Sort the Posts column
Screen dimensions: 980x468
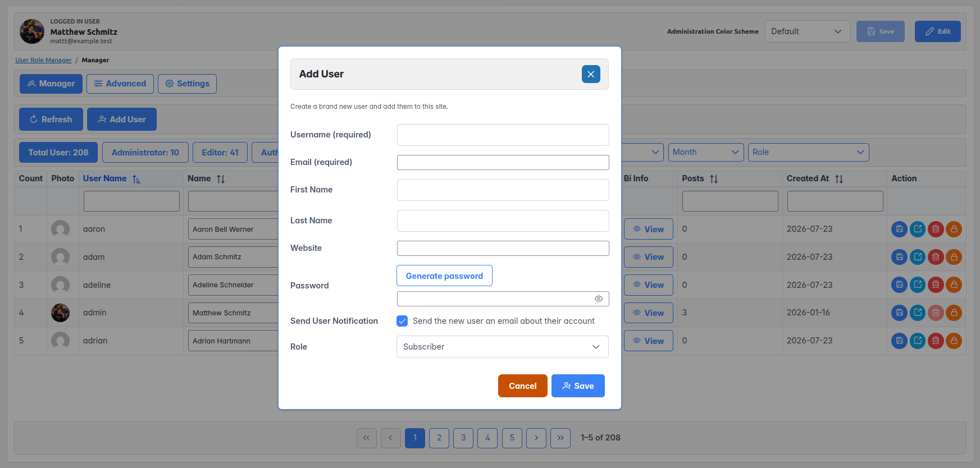pyautogui.click(x=714, y=179)
